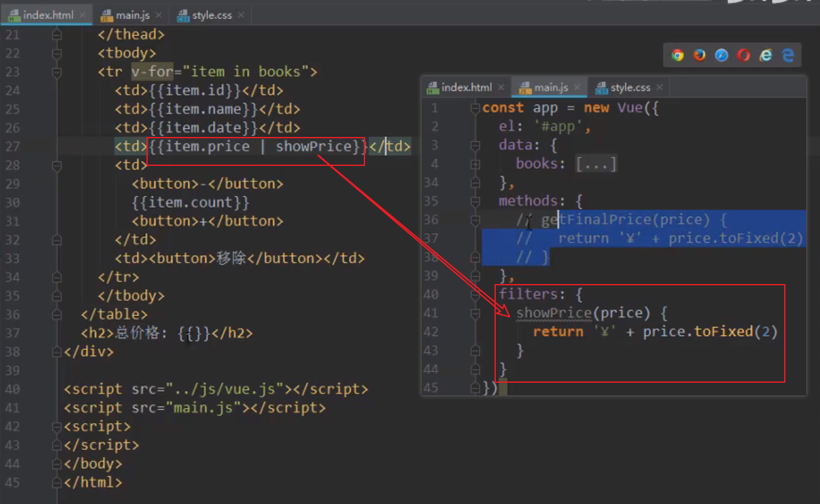
Task: Click the v-for attribute in the tr tag
Action: point(152,72)
